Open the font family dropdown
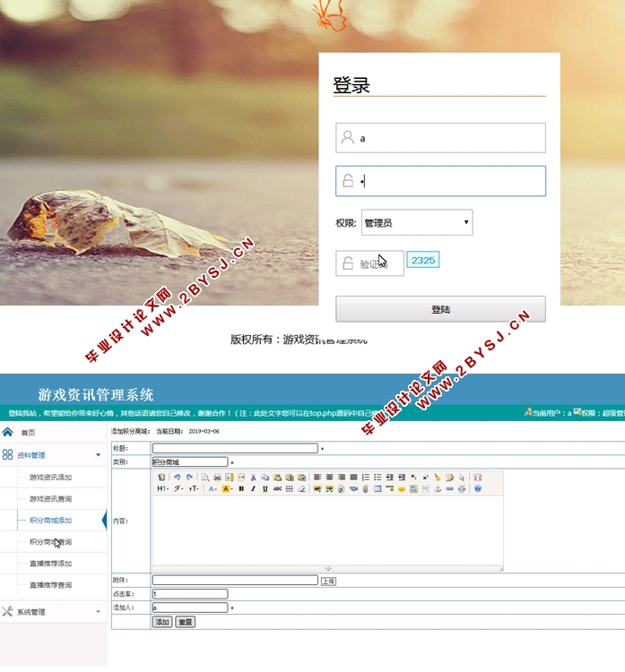625x672 pixels. click(x=178, y=488)
